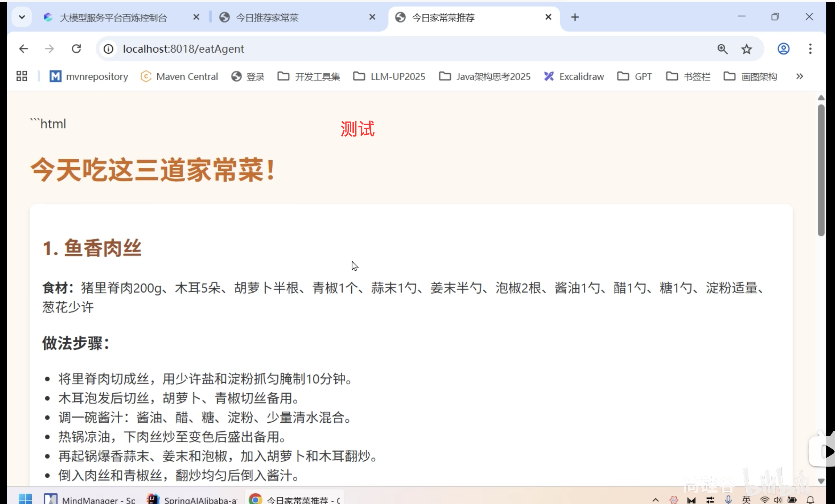View site information icon in address bar
Screen dimensions: 835x504
108,49
